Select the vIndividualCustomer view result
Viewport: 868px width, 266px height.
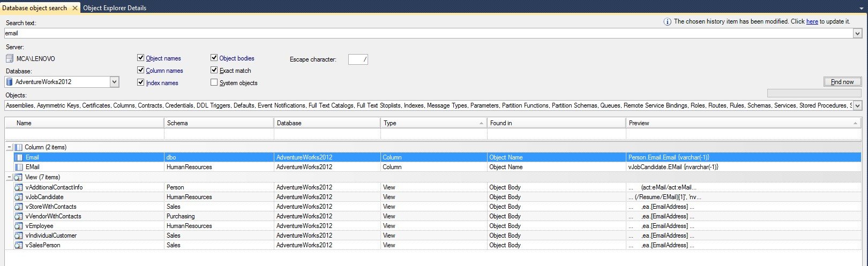437,235
